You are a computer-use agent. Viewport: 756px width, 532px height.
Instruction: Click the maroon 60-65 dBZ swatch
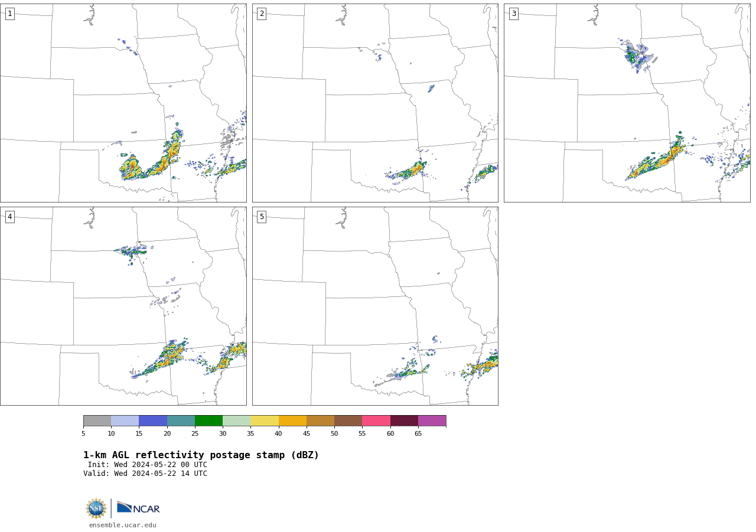tap(404, 420)
